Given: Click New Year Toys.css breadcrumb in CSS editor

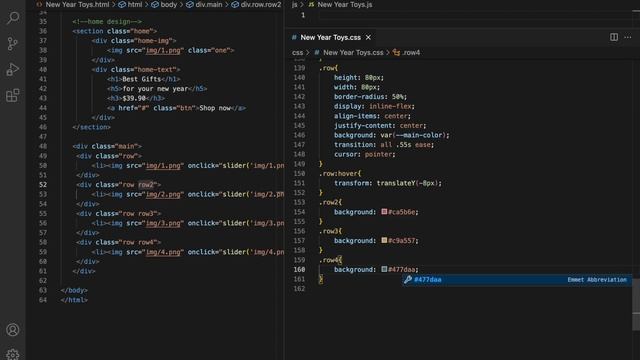Looking at the screenshot, I should [x=353, y=53].
